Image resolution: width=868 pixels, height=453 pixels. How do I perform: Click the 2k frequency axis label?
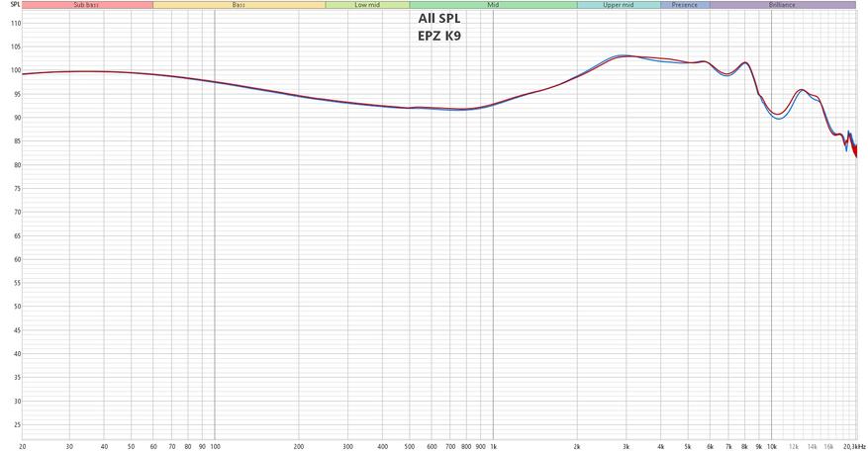coord(577,446)
